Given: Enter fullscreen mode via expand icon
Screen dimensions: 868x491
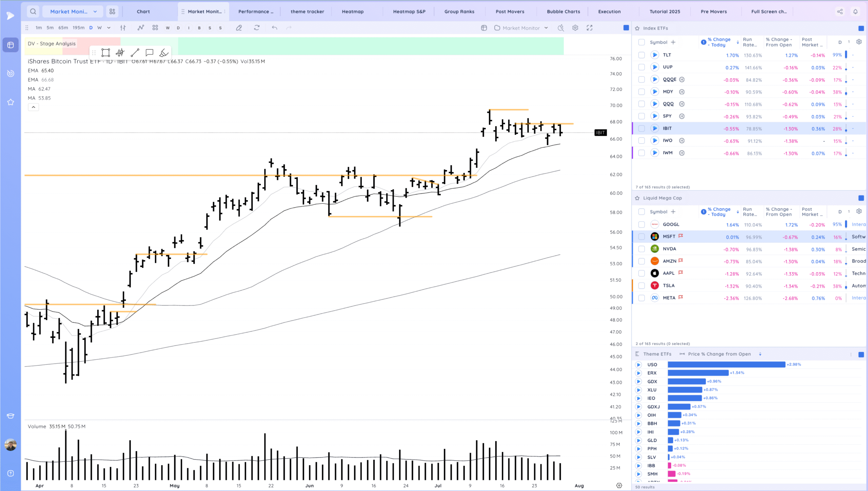Looking at the screenshot, I should (x=590, y=28).
